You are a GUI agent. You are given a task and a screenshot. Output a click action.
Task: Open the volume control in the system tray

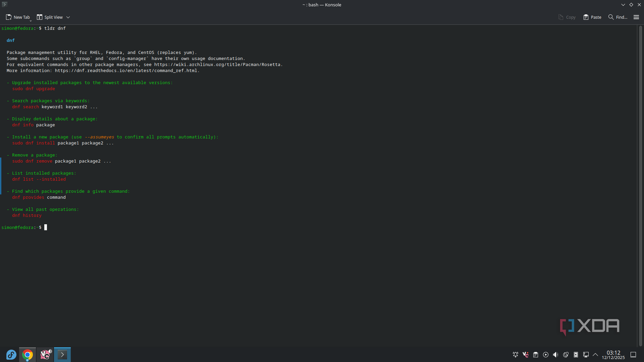[556, 355]
